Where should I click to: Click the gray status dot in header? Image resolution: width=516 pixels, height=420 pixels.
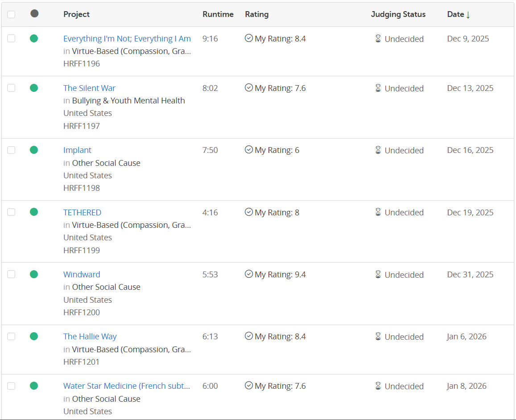click(34, 14)
